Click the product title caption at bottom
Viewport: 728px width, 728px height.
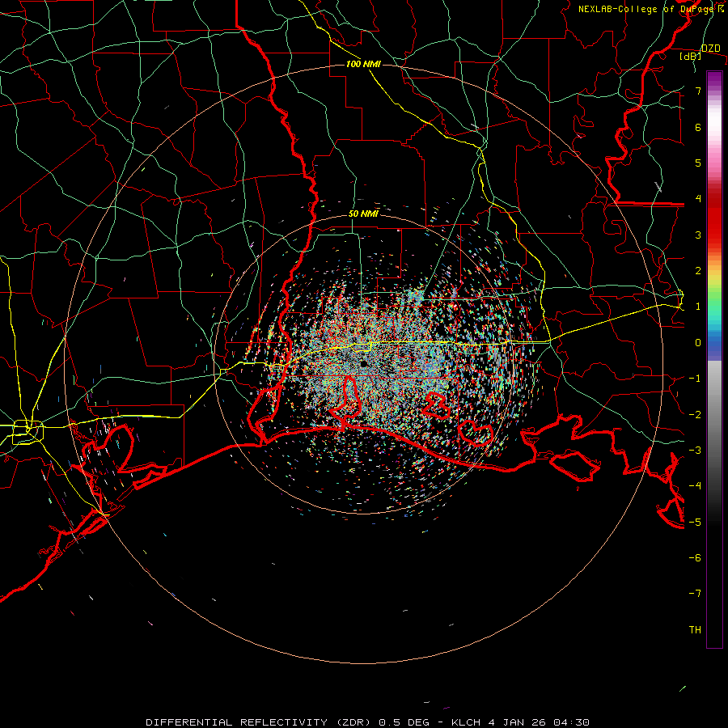point(368,722)
